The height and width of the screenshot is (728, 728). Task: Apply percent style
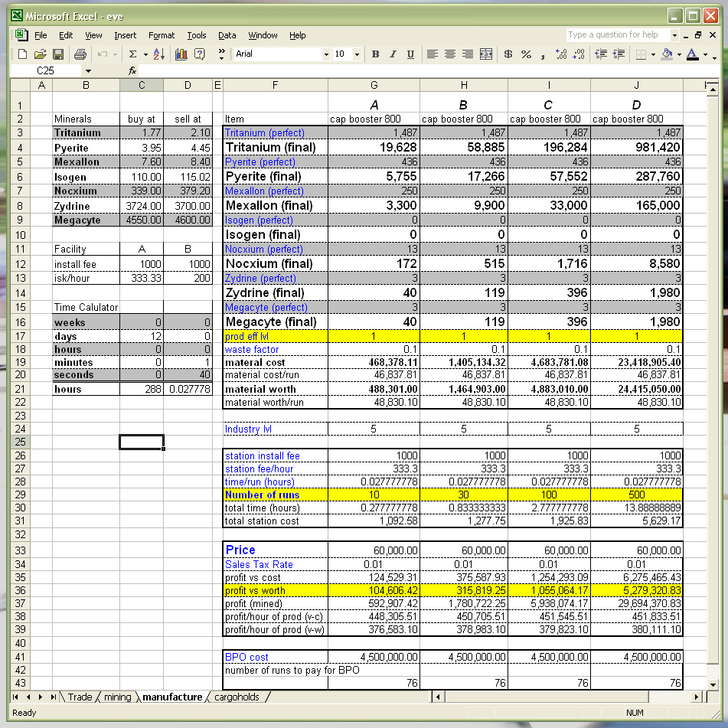tap(526, 54)
